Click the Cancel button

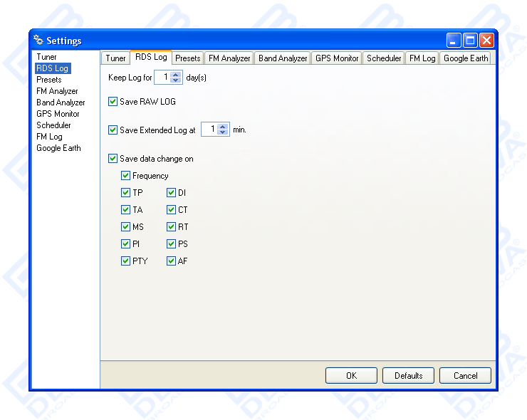click(x=465, y=376)
